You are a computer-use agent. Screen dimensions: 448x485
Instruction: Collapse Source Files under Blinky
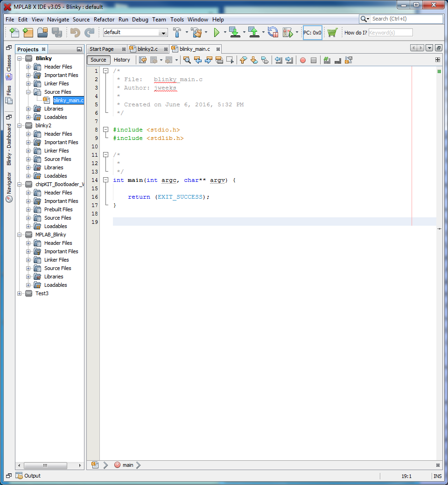[x=28, y=92]
